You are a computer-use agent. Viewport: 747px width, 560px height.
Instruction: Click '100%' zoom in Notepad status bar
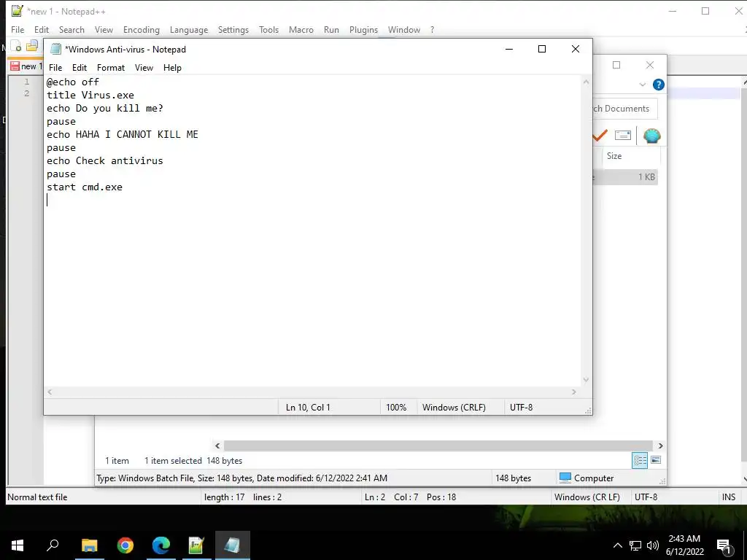[x=396, y=407]
